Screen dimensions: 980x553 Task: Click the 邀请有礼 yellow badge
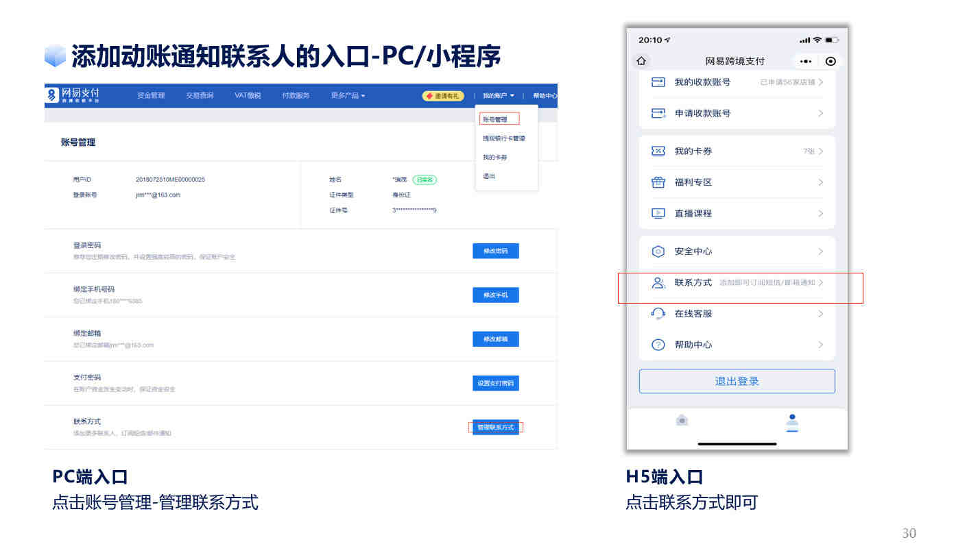[443, 95]
